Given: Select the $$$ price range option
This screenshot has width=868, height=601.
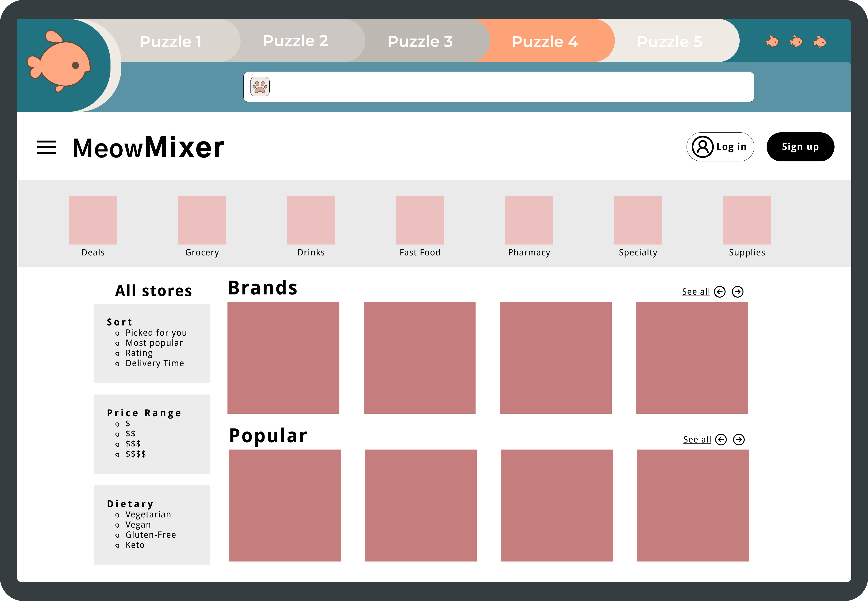Looking at the screenshot, I should (x=133, y=444).
